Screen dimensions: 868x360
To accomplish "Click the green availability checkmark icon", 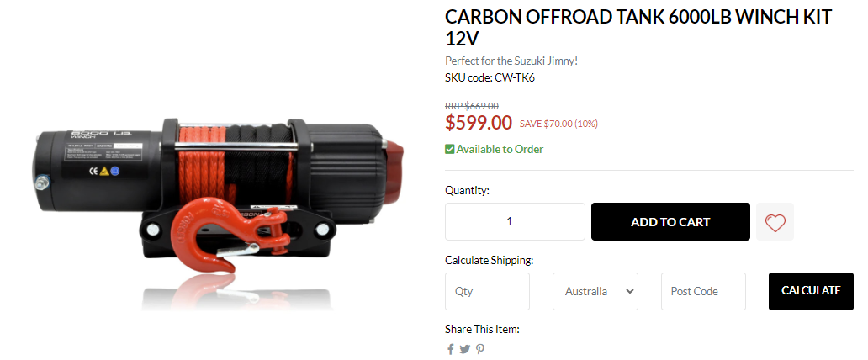I will pyautogui.click(x=450, y=149).
